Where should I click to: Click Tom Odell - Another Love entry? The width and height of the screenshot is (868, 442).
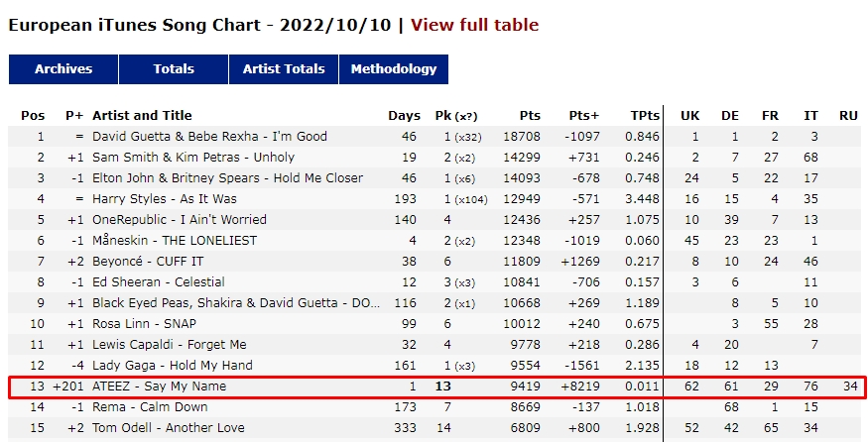[x=169, y=427]
